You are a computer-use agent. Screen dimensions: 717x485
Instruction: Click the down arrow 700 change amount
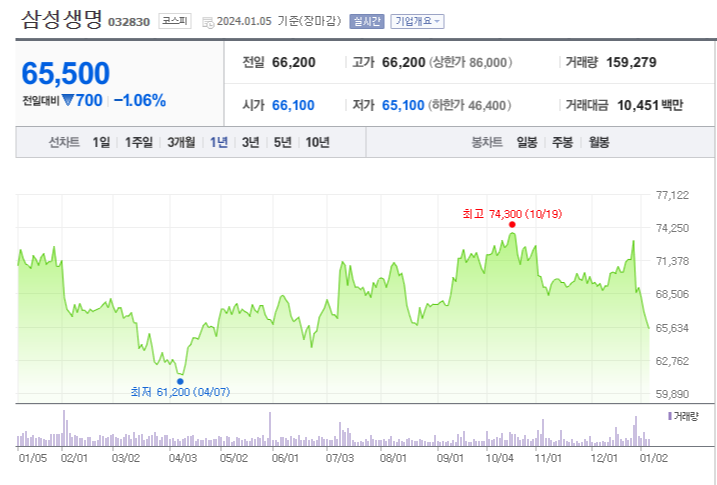(82, 100)
